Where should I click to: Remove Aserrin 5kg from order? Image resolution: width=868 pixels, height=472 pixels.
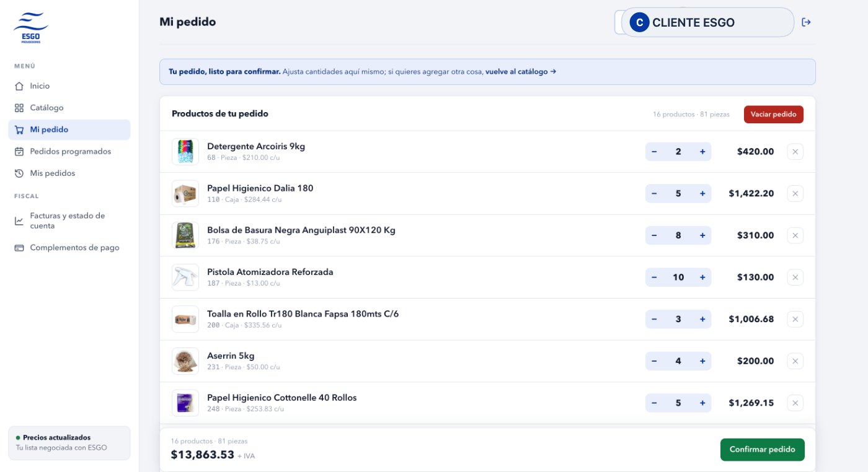click(x=795, y=361)
